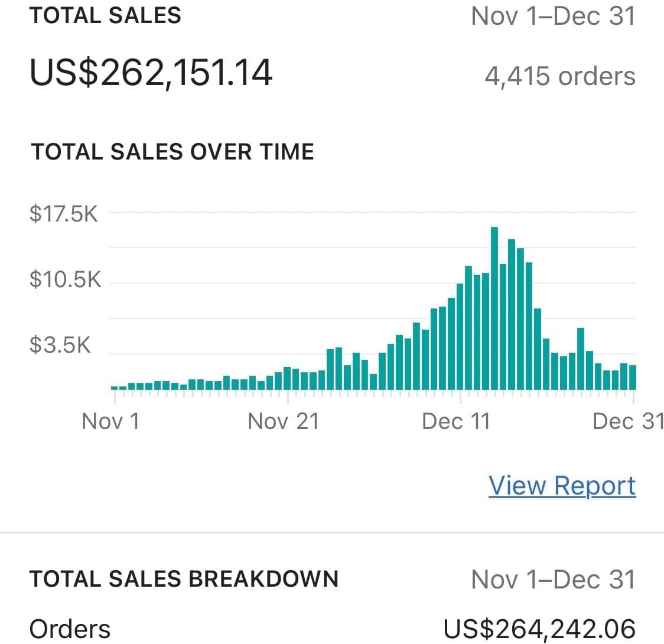This screenshot has width=664, height=644.
Task: Tap the date range beside Total Sales Breakdown
Action: (x=553, y=579)
